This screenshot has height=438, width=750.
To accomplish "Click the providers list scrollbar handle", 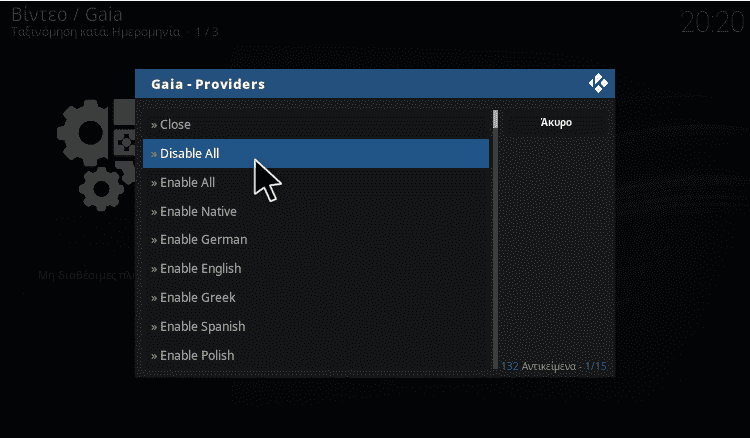I will point(496,120).
